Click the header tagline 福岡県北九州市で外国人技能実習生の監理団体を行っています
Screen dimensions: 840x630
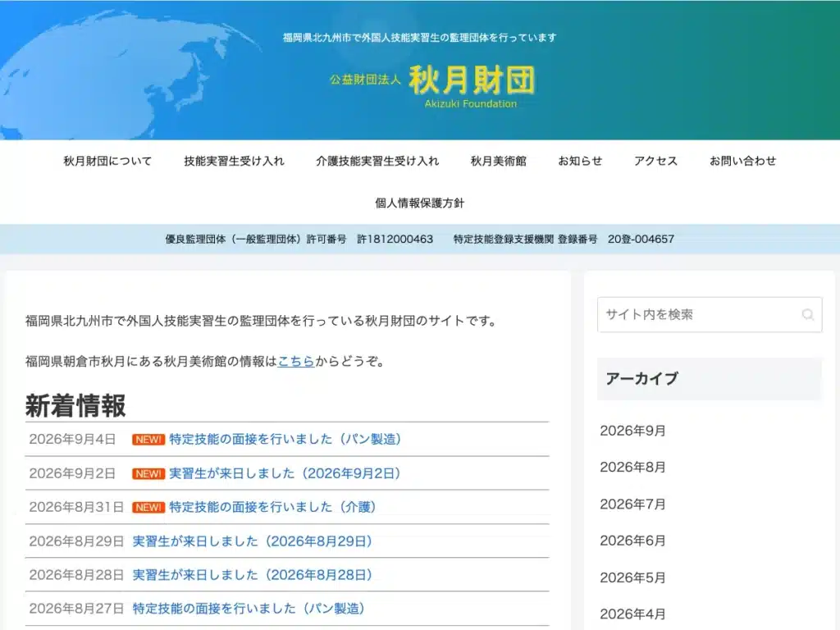[x=419, y=38]
